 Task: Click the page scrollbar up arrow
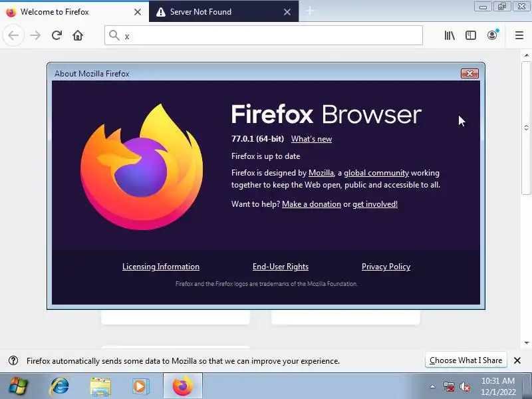coord(527,55)
